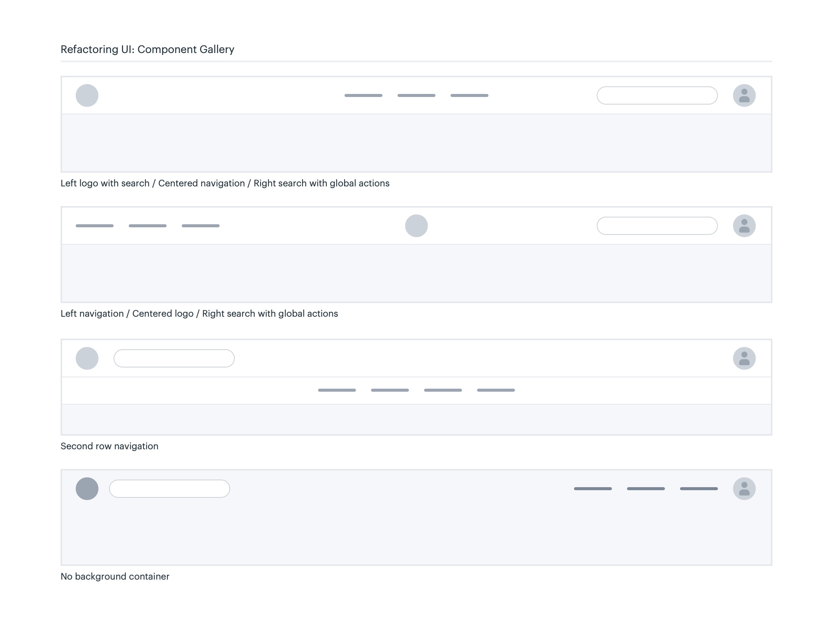The width and height of the screenshot is (833, 644).
Task: Focus the search field in the centered-logo header
Action: 657,226
